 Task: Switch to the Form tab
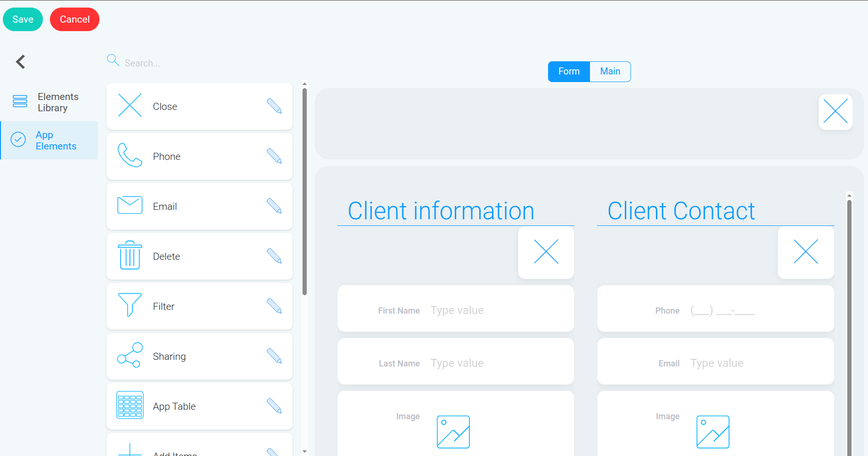coord(569,72)
